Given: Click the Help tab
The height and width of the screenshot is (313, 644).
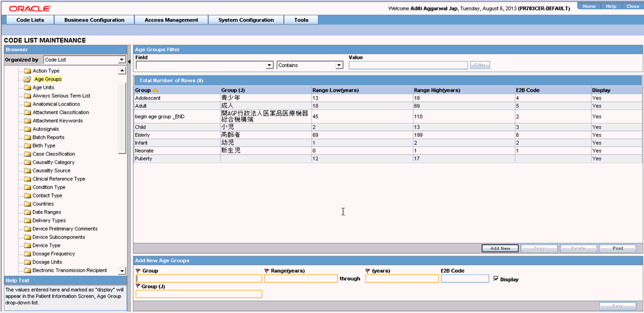Looking at the screenshot, I should 611,6.
